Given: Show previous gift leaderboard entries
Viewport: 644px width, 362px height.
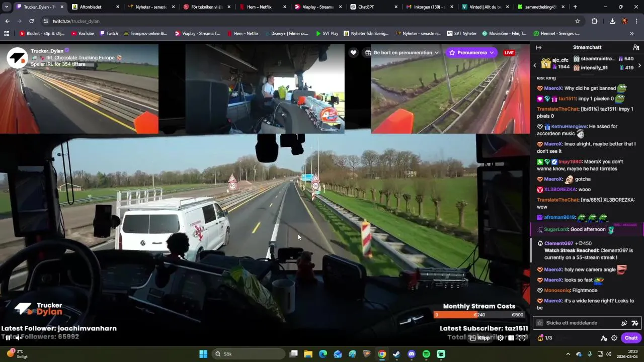Looking at the screenshot, I should point(535,65).
